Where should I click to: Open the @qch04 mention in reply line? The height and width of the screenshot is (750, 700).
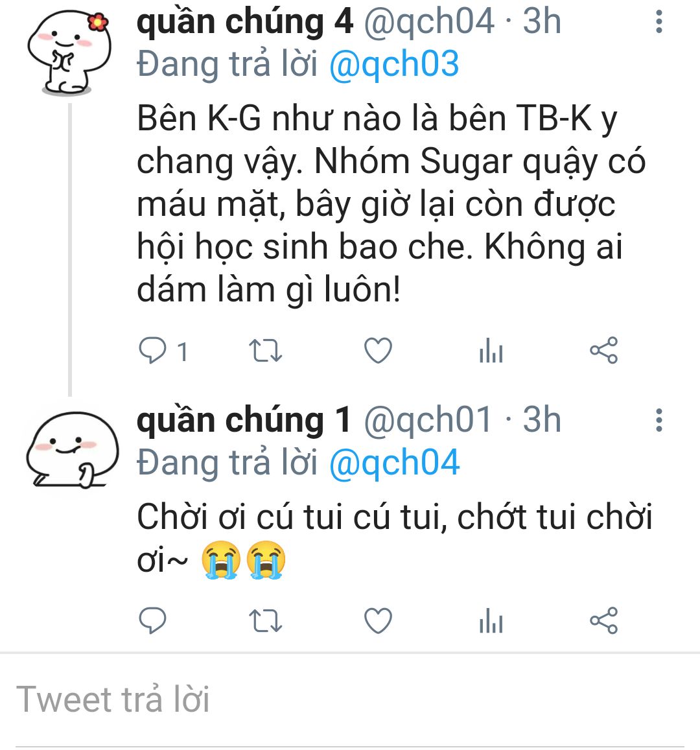point(394,463)
